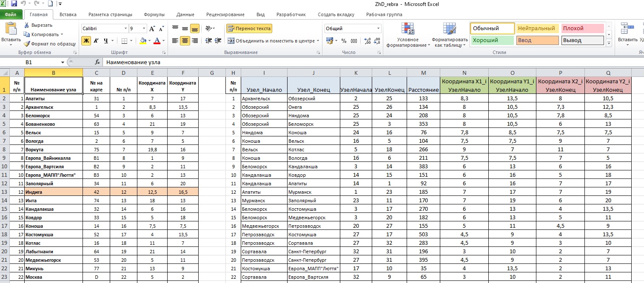Open the Name Box dropdown arrow
Viewport: 644px width, 283px height.
(x=63, y=62)
